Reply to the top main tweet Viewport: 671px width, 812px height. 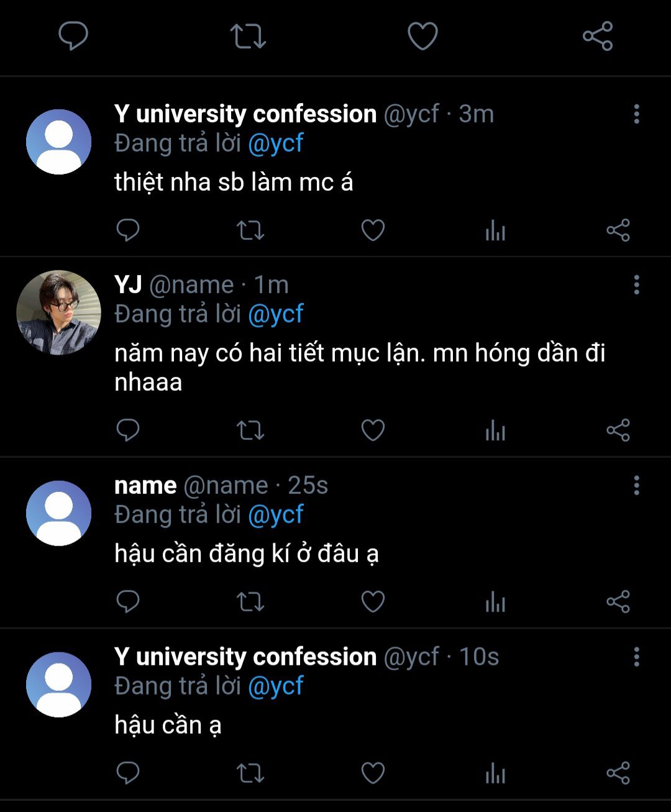(73, 35)
